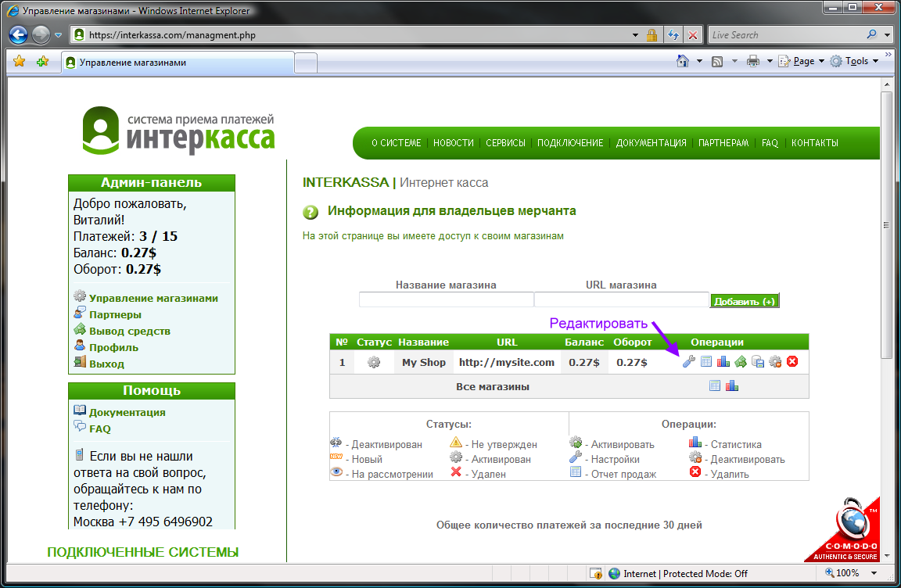The width and height of the screenshot is (901, 588).
Task: Expand the address bar URL history dropdown
Action: [635, 35]
